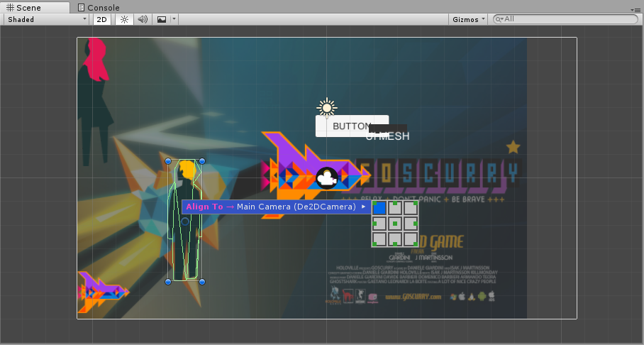This screenshot has height=345, width=644.
Task: Select the directional light sun gizmo
Action: (327, 108)
